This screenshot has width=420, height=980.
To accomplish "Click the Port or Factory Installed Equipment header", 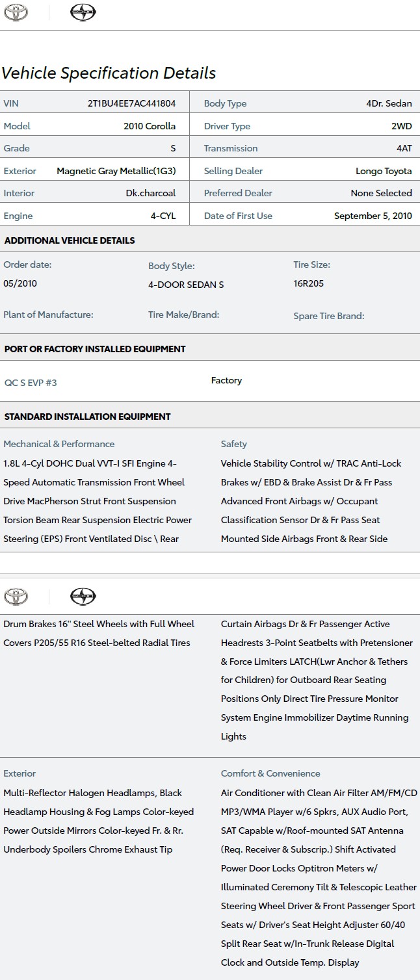I will (95, 349).
